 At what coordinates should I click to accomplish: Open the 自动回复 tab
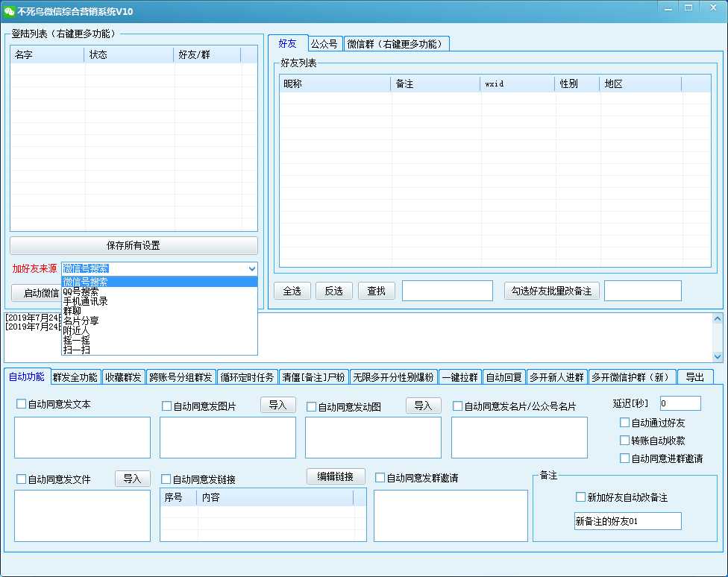click(x=504, y=377)
